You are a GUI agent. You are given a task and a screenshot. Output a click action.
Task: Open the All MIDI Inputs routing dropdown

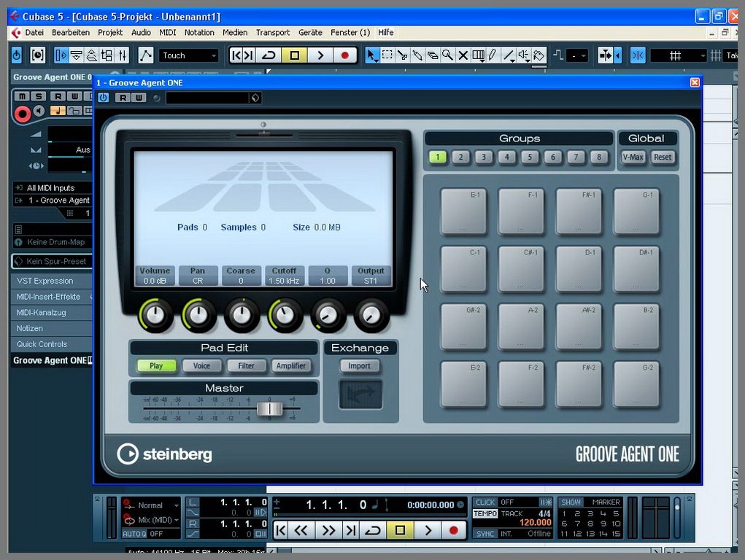click(53, 187)
